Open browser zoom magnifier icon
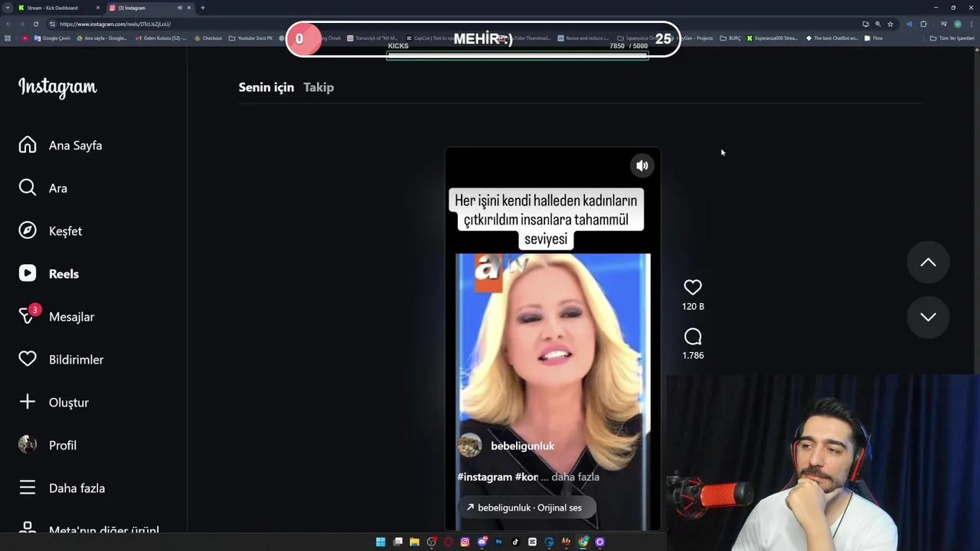980x551 pixels. coord(878,24)
